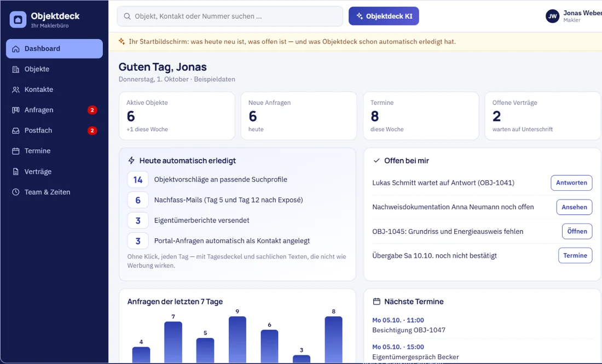602x364 pixels.
Task: Open Jonas Weber profile name
Action: point(582,13)
